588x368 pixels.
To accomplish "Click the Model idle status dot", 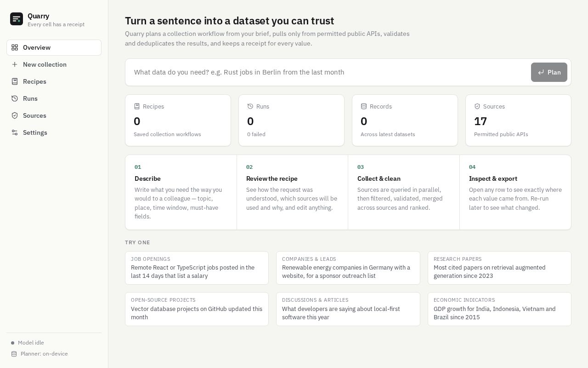I will pos(13,343).
